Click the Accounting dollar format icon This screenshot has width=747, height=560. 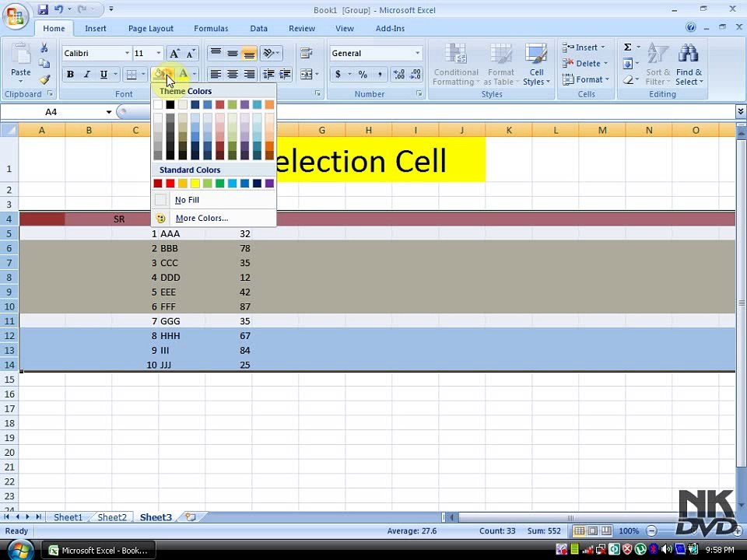click(x=338, y=75)
